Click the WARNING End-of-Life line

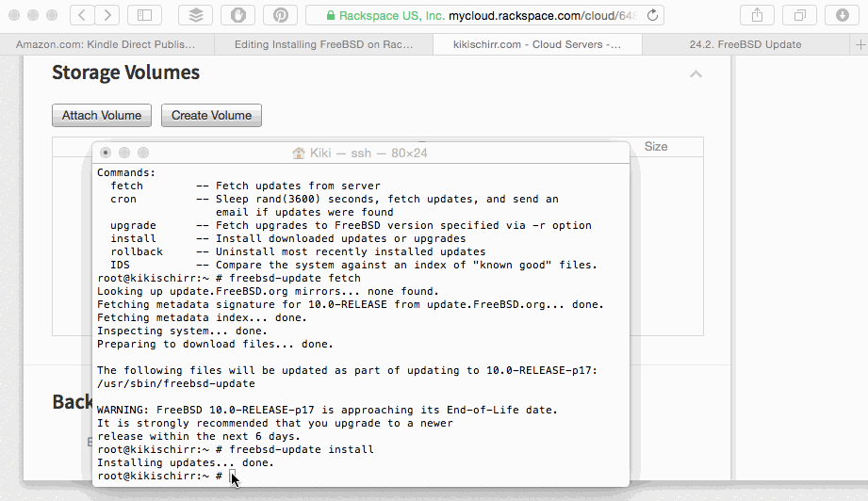(327, 411)
